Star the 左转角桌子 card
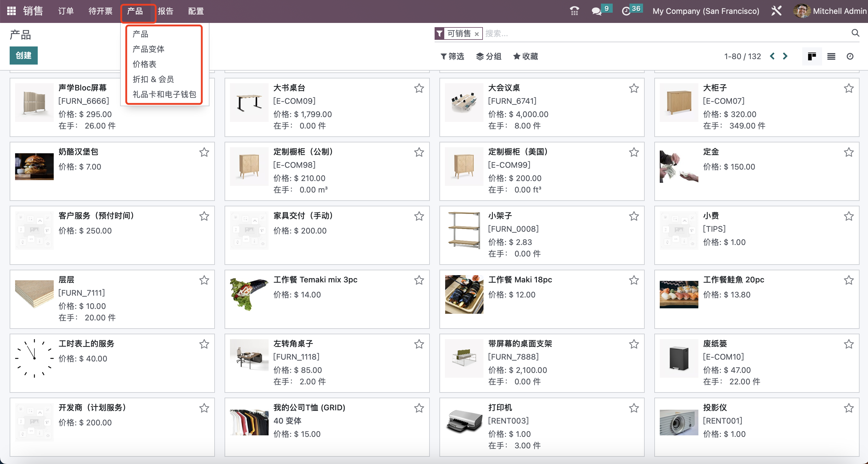This screenshot has width=868, height=464. (x=419, y=344)
